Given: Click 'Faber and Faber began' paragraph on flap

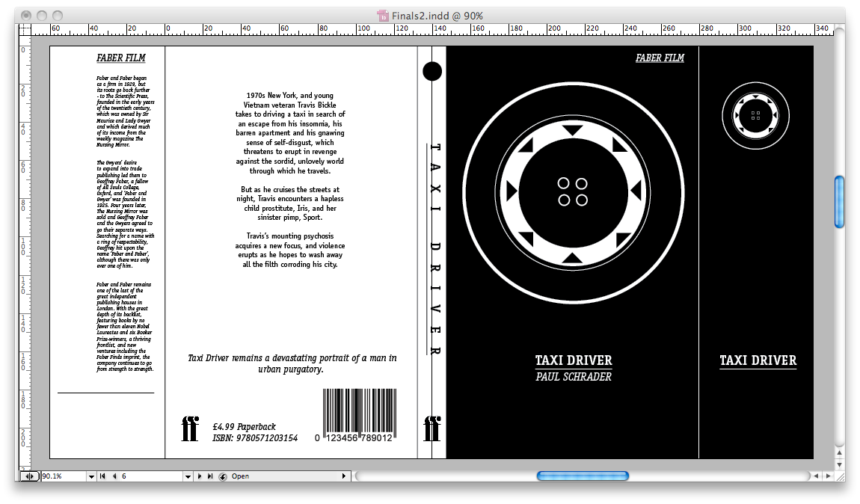Looking at the screenshot, I should pos(125,112).
